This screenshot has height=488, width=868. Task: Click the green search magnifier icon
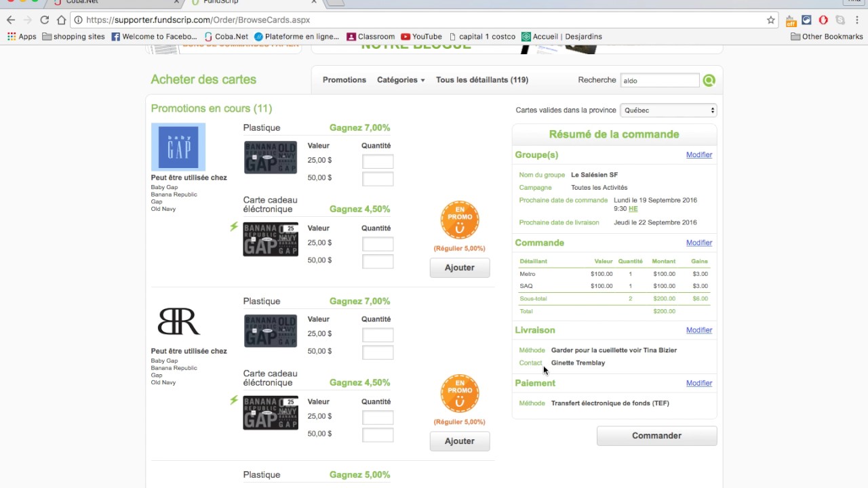click(709, 81)
